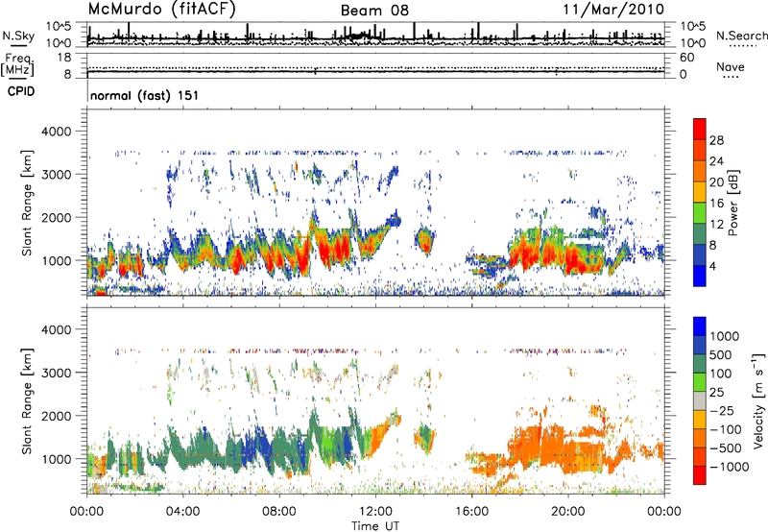Click the "N.Search" legend label
768x532 pixels.
tap(742, 36)
